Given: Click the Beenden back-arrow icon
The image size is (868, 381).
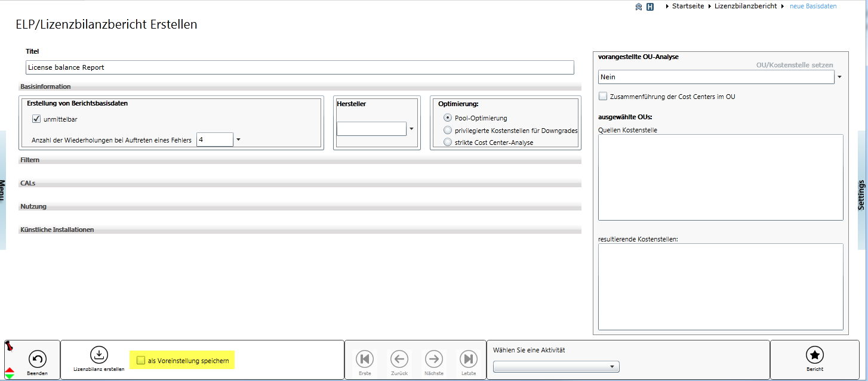Looking at the screenshot, I should pos(38,359).
